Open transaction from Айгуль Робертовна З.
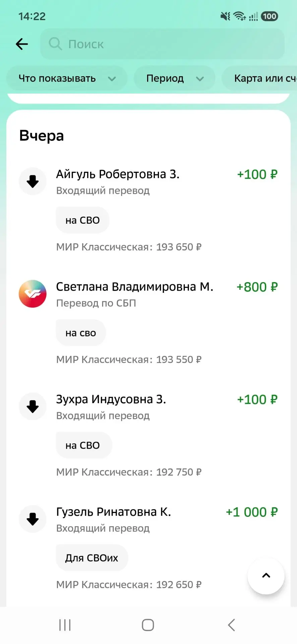Screen dimensions: 297x644 point(148,210)
